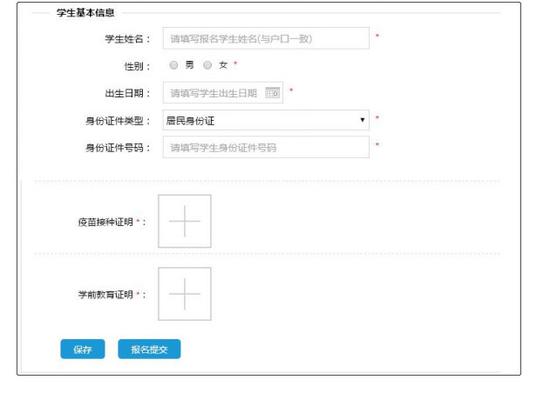
Task: Open the 身份证件类型 dropdown
Action: coord(266,120)
